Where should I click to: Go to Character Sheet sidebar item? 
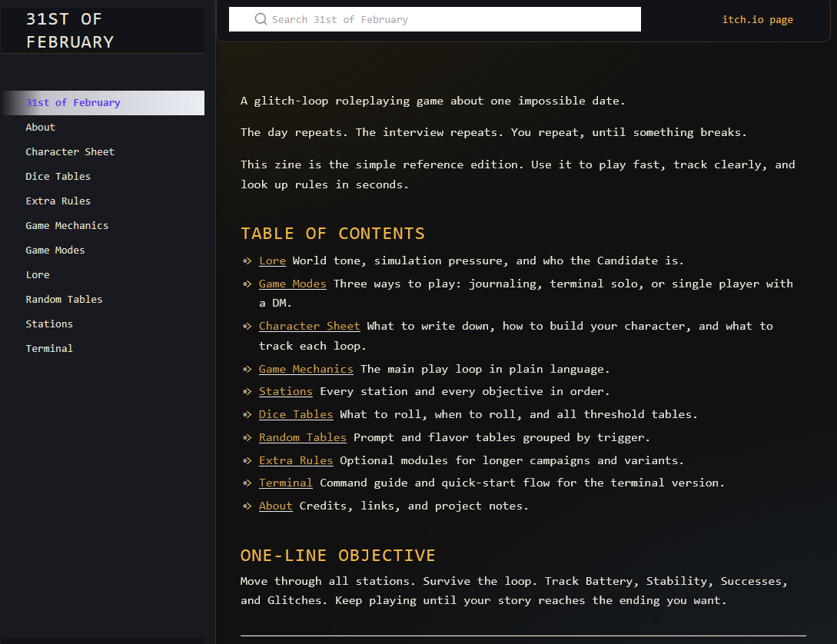tap(70, 151)
